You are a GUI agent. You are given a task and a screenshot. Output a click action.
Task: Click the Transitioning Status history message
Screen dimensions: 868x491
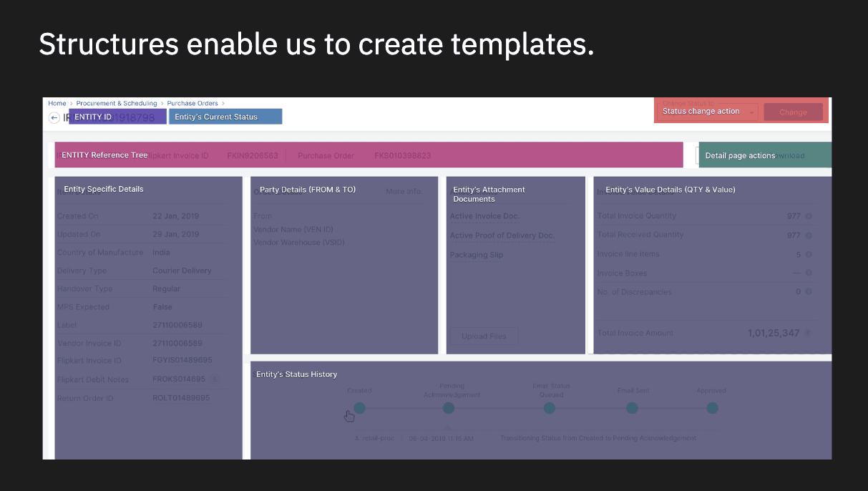pyautogui.click(x=598, y=438)
